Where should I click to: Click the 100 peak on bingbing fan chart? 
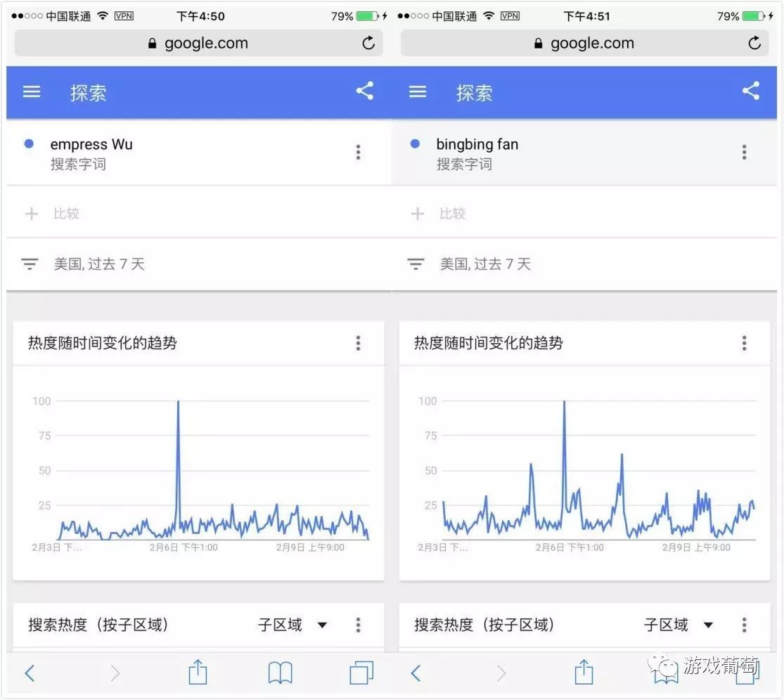565,402
